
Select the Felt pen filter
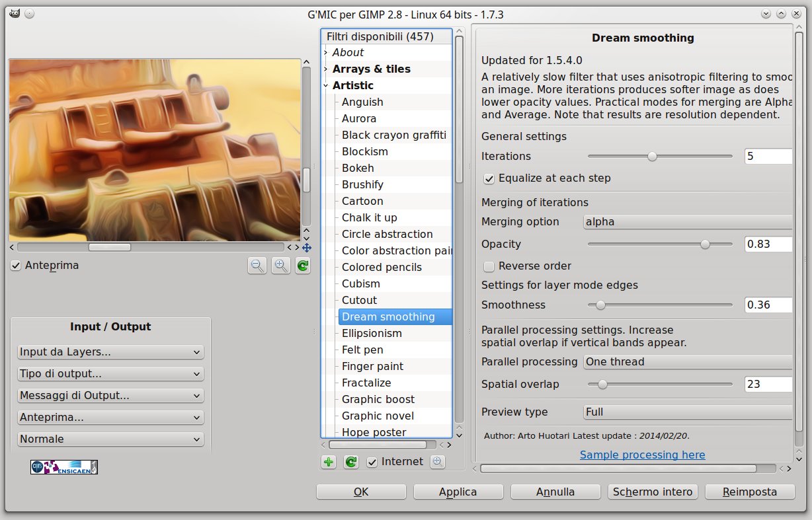click(x=362, y=350)
